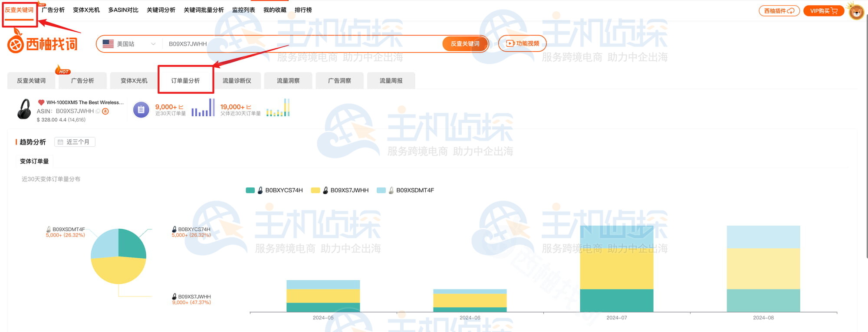This screenshot has width=868, height=332.
Task: Click the US flag icon
Action: pos(108,44)
